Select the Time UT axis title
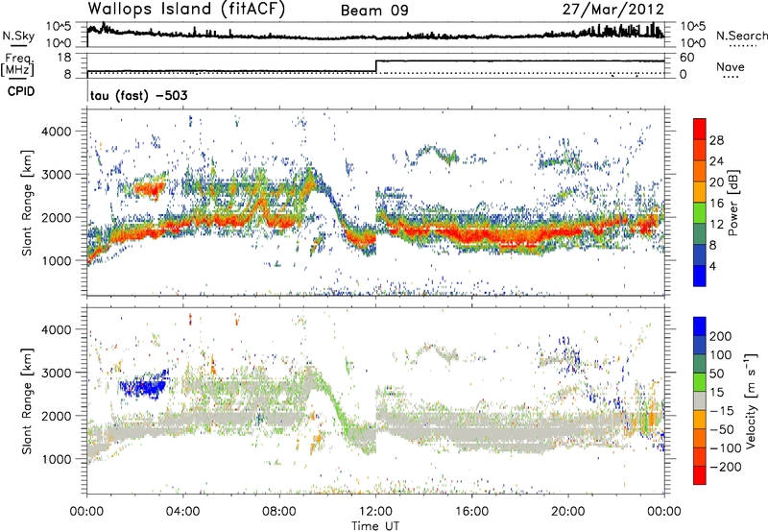The image size is (768, 532). pyautogui.click(x=375, y=525)
